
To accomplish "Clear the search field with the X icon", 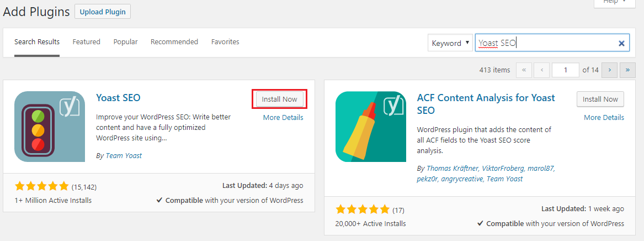I will tap(621, 43).
